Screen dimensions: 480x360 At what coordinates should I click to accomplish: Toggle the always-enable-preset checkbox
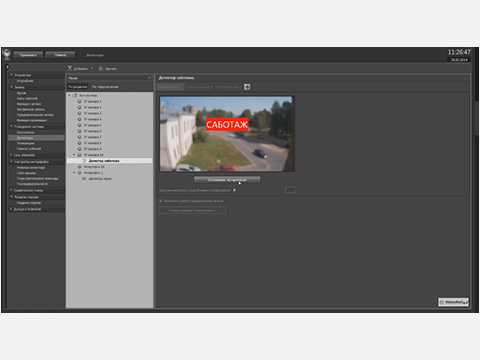point(161,201)
